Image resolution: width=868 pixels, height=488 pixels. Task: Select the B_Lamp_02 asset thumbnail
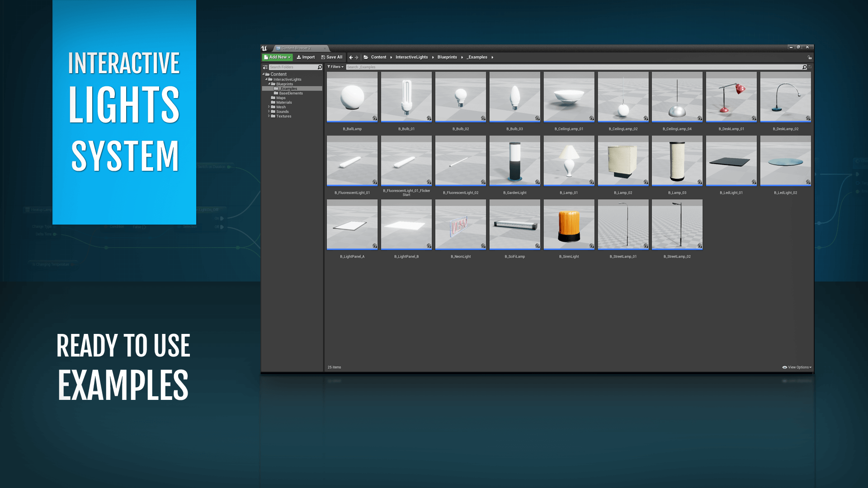[623, 160]
